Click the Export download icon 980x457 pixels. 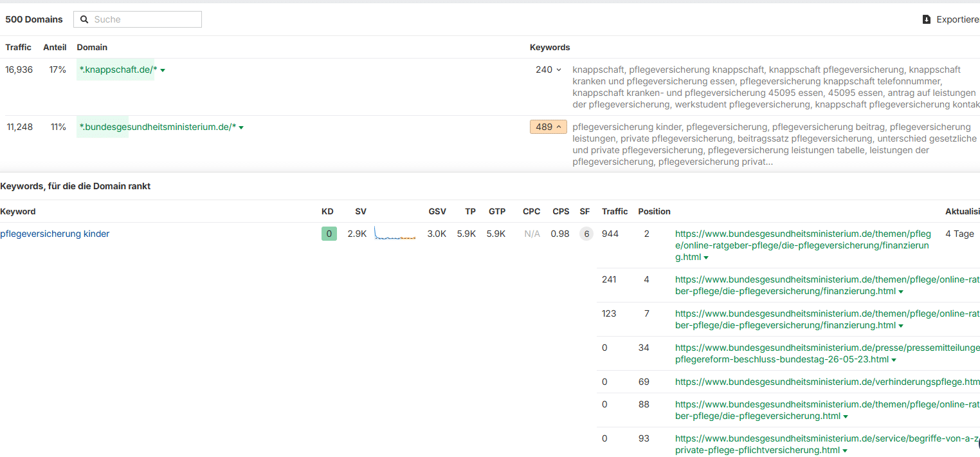click(927, 19)
